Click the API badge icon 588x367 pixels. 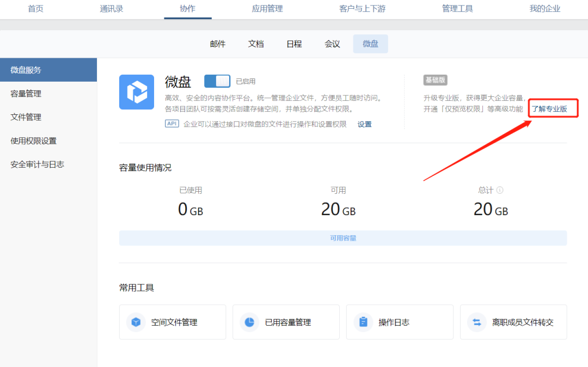(x=171, y=124)
